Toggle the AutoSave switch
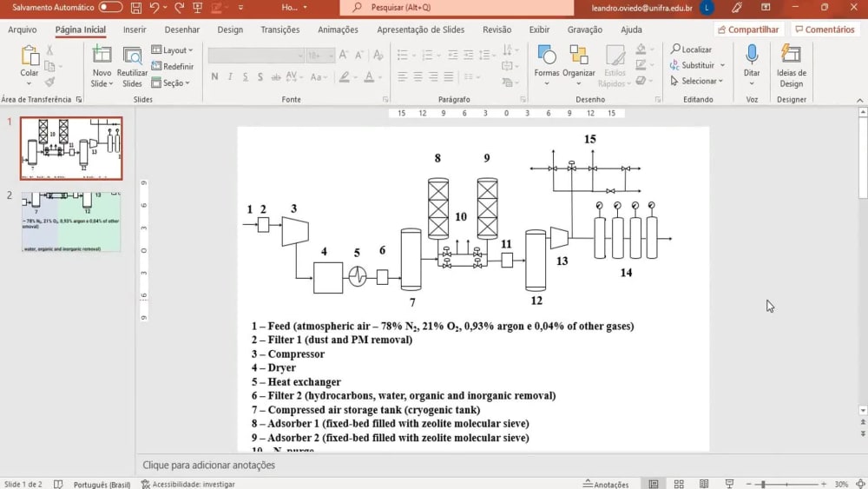The image size is (868, 489). pyautogui.click(x=111, y=7)
